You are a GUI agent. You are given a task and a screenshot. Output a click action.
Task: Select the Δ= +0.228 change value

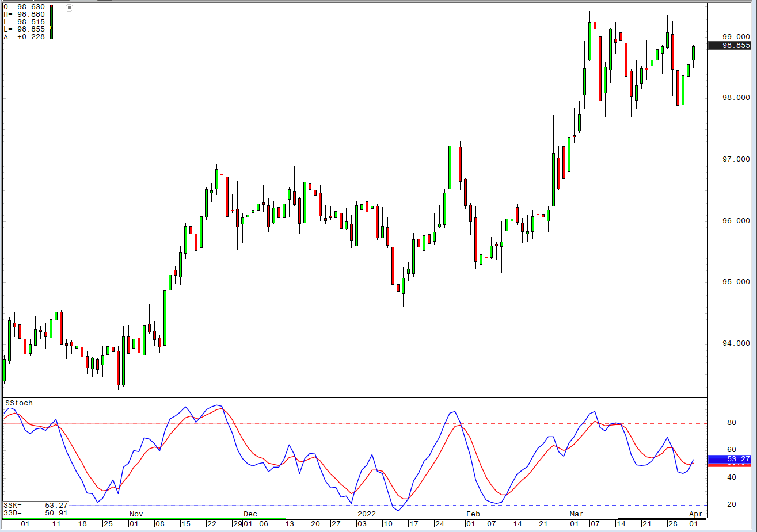pyautogui.click(x=24, y=37)
